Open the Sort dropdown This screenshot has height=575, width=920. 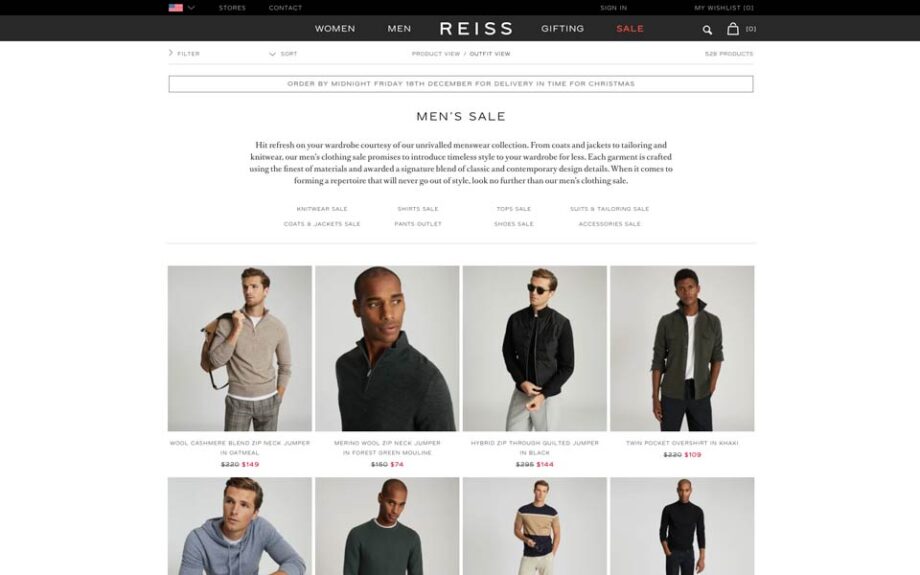(x=283, y=53)
